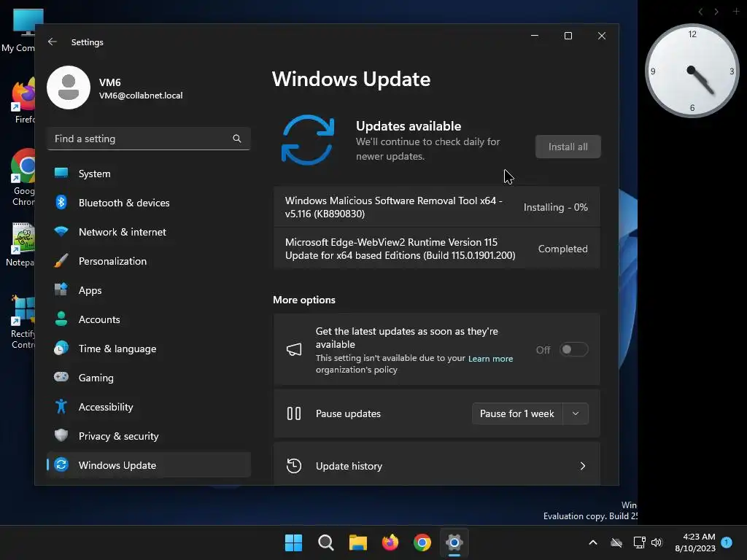This screenshot has width=747, height=560.
Task: Click the back arrow in Settings
Action: (x=53, y=42)
